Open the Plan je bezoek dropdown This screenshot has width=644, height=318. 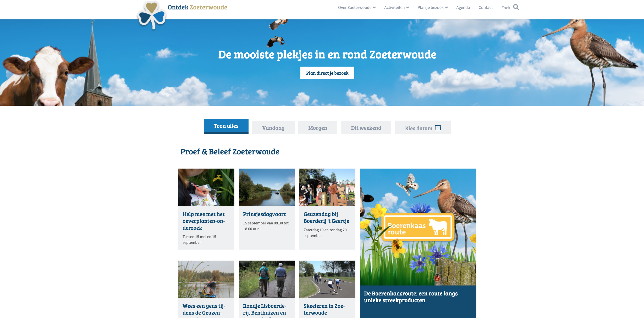point(433,8)
